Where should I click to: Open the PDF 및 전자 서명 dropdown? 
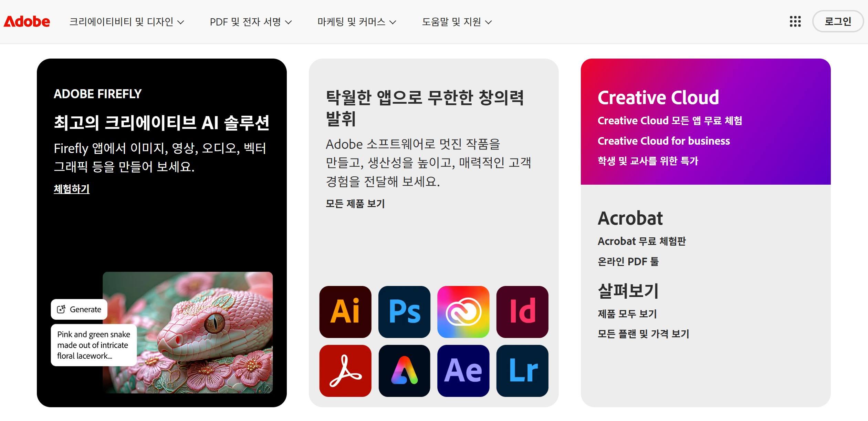[x=251, y=21]
